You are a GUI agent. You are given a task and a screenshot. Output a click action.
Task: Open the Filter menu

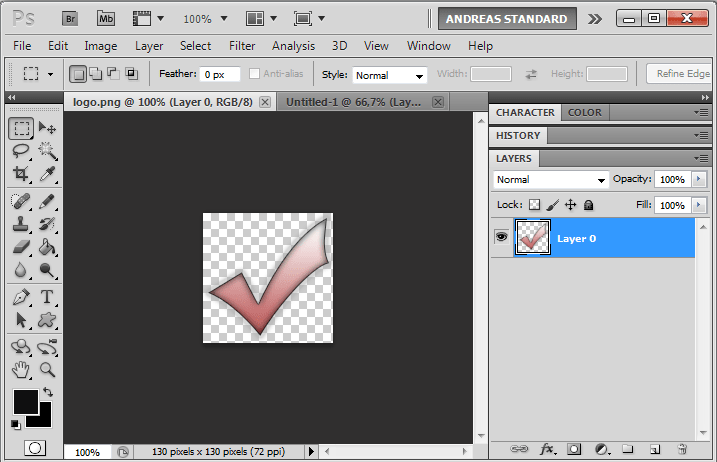(242, 46)
